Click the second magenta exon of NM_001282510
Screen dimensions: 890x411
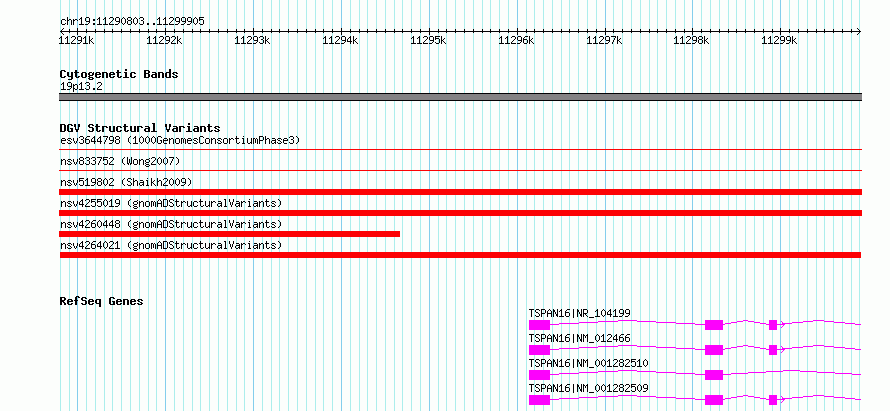point(713,375)
